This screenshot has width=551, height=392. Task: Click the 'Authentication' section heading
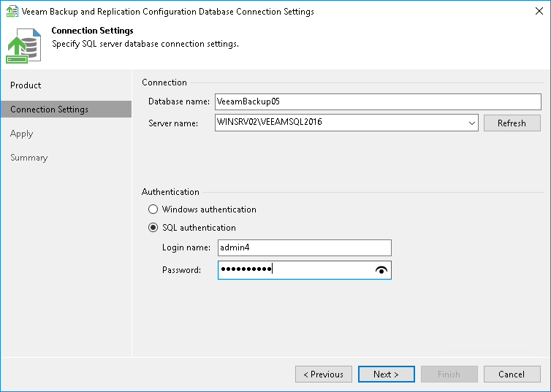[170, 192]
